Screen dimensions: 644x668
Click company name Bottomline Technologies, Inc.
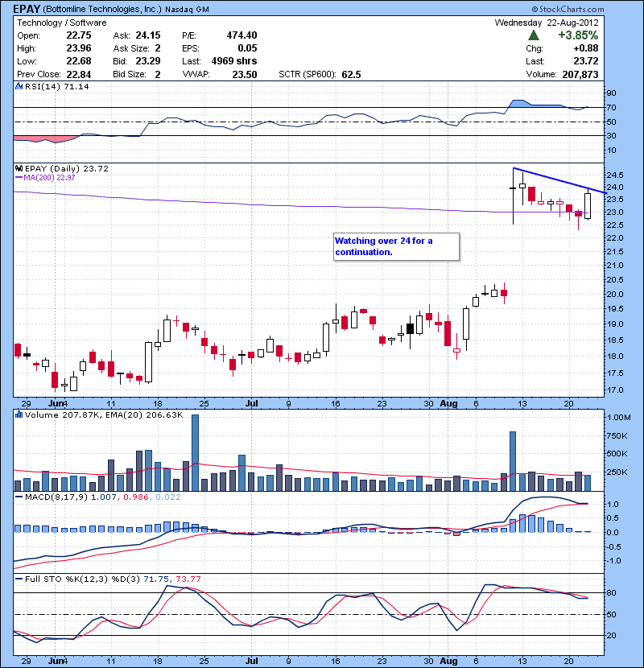102,9
